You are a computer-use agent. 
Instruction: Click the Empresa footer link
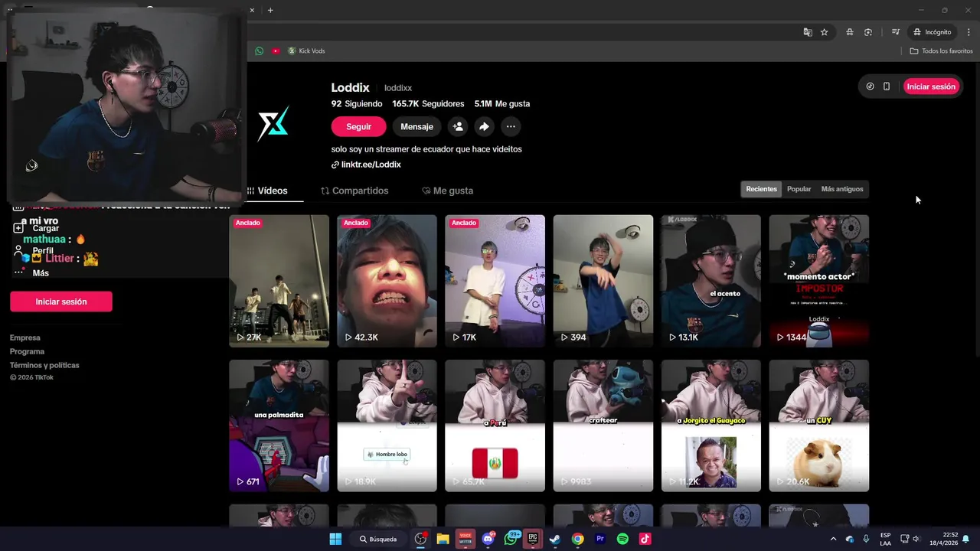coord(25,337)
